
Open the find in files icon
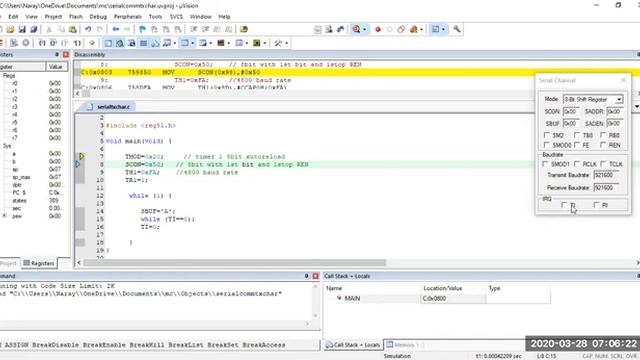[244, 29]
